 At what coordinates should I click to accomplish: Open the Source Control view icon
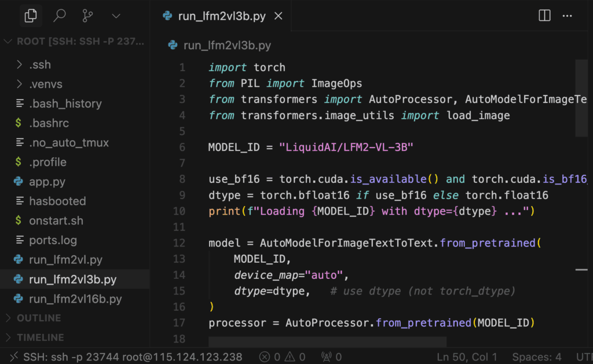coord(89,16)
